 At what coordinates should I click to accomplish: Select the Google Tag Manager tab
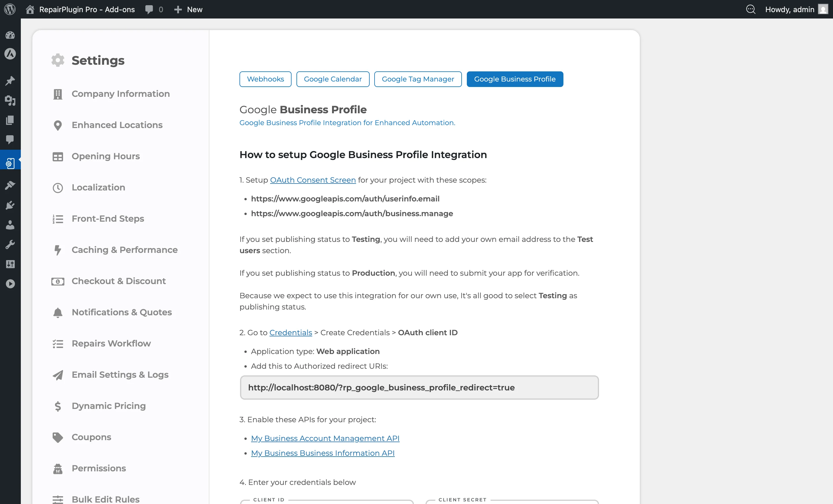(x=418, y=79)
